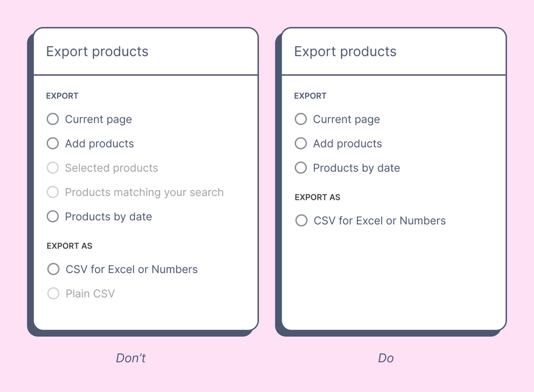Select CSV for Excel or Numbers in Do card
Screen dimensions: 534x392
click(x=302, y=220)
